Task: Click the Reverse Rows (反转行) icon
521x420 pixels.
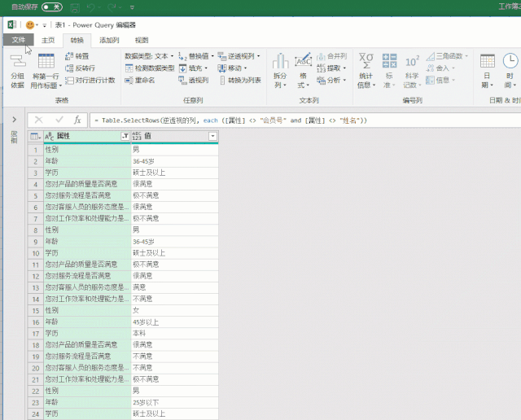Action: click(69, 68)
